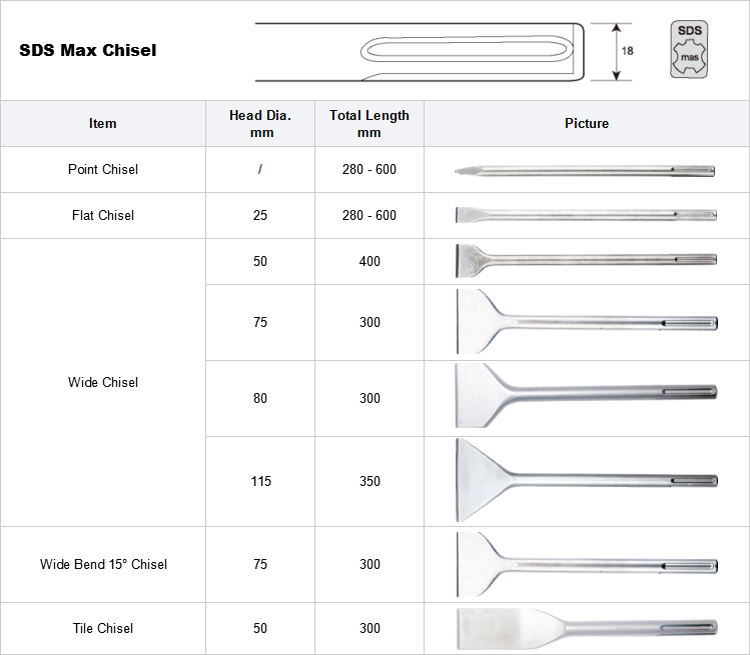The height and width of the screenshot is (655, 750).
Task: Select the Picture column header
Action: click(586, 124)
